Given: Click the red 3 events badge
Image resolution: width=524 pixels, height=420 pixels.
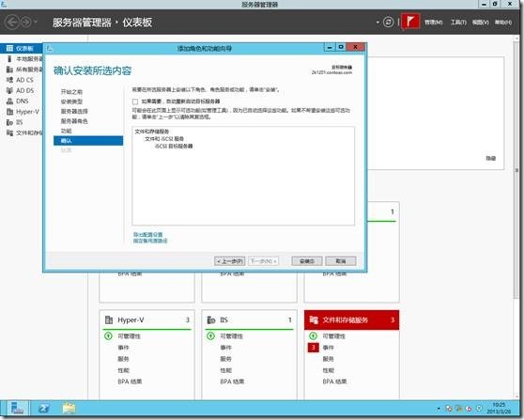Looking at the screenshot, I should click(313, 348).
